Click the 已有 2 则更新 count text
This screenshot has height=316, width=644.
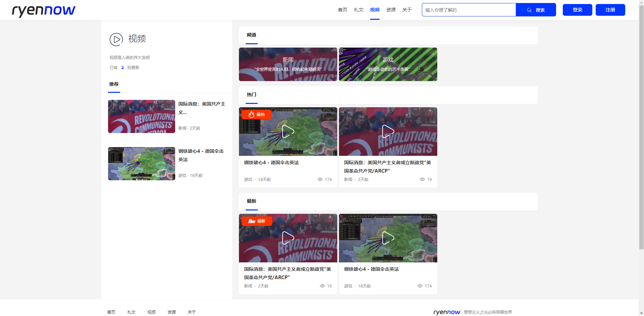pos(125,68)
